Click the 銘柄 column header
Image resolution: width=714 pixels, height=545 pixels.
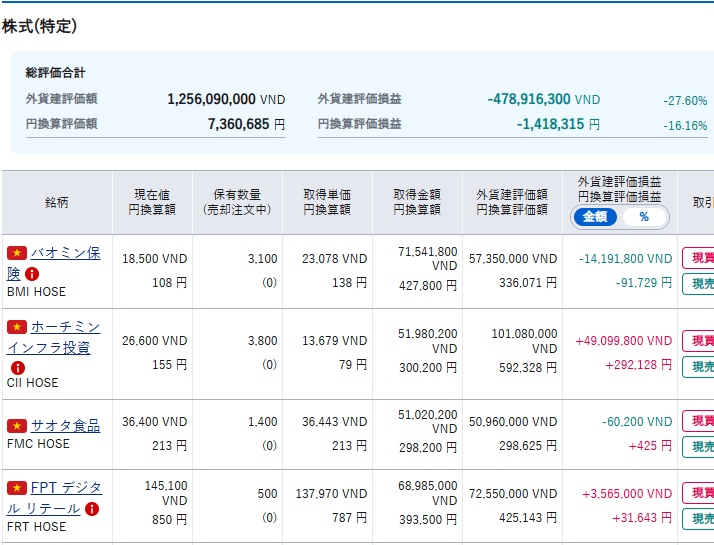click(57, 202)
